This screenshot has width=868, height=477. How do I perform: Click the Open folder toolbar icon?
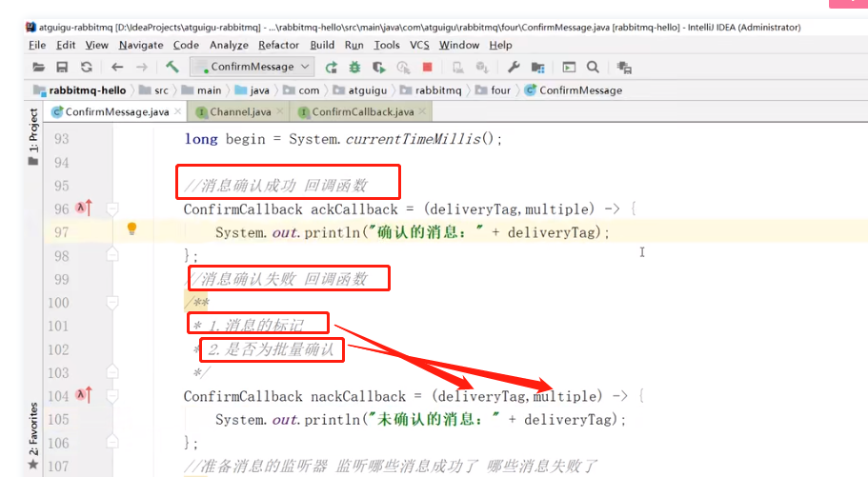click(x=38, y=68)
